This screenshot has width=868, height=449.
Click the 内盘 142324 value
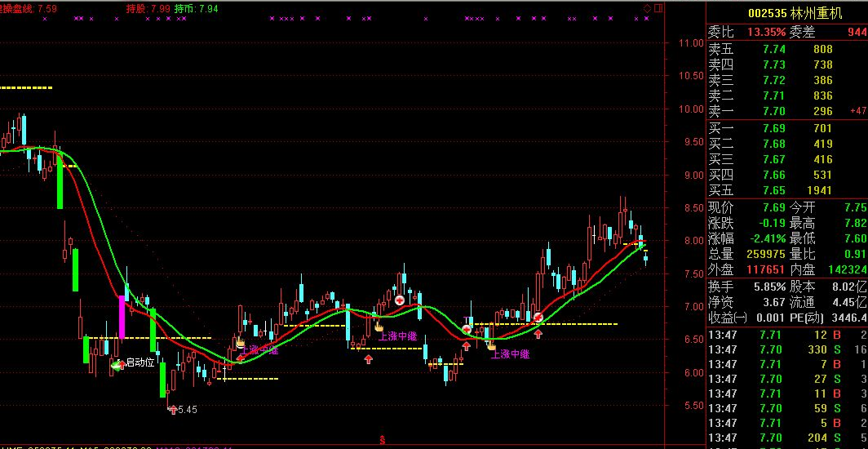click(848, 269)
